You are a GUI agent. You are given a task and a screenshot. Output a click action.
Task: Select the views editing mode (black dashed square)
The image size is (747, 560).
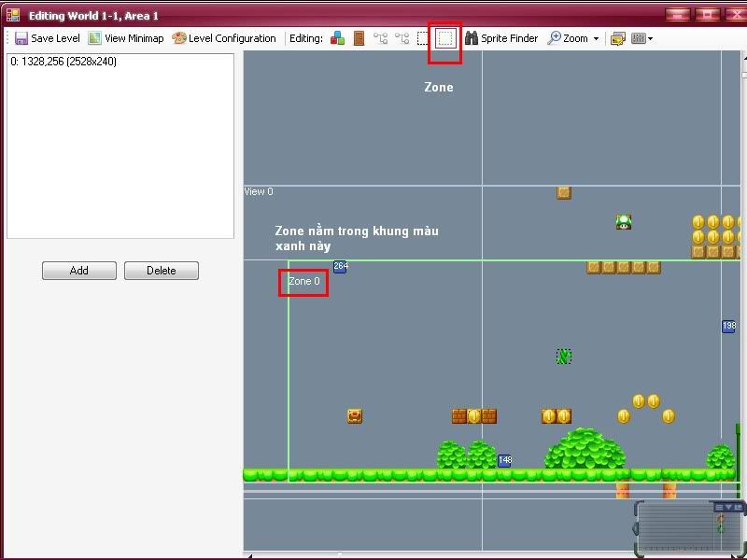423,38
